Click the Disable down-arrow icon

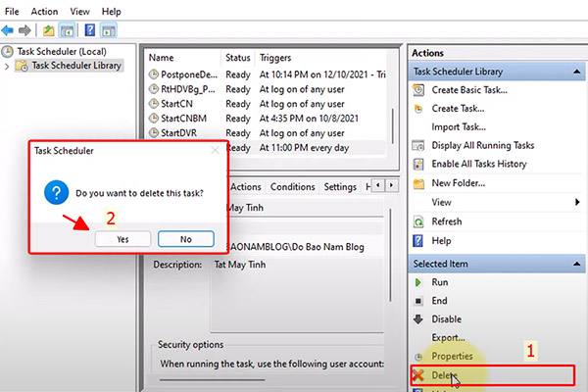click(x=418, y=319)
